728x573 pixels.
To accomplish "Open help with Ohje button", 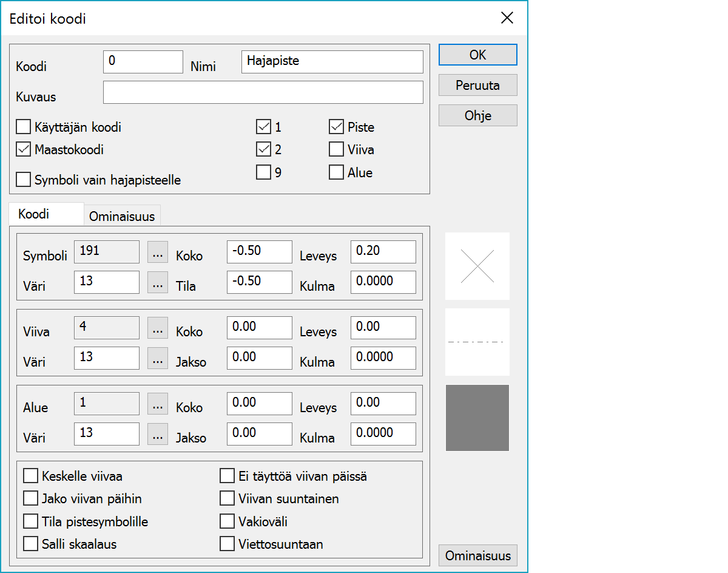I will 477,115.
